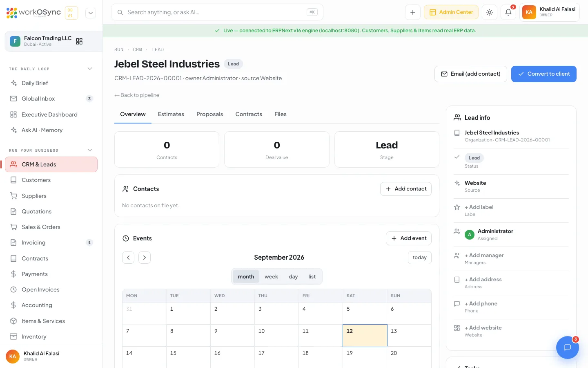This screenshot has width=588, height=368.
Task: Collapse the Run Your Business section
Action: tap(90, 150)
